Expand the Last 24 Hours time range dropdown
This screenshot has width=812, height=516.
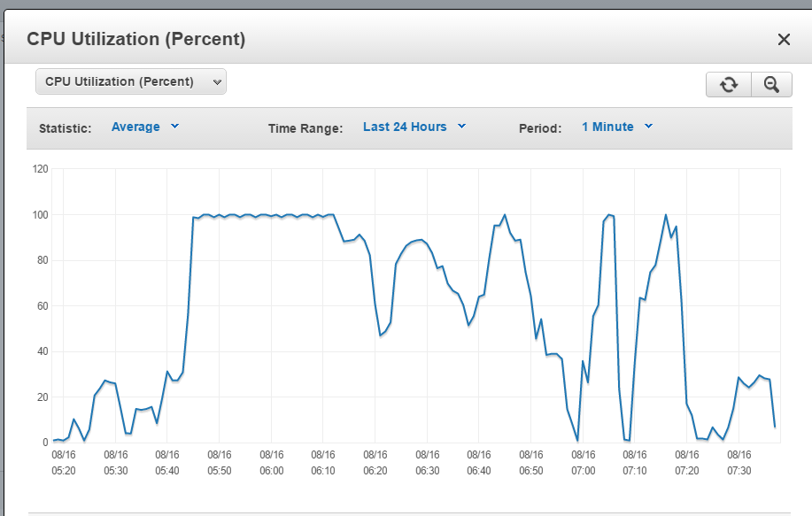414,127
